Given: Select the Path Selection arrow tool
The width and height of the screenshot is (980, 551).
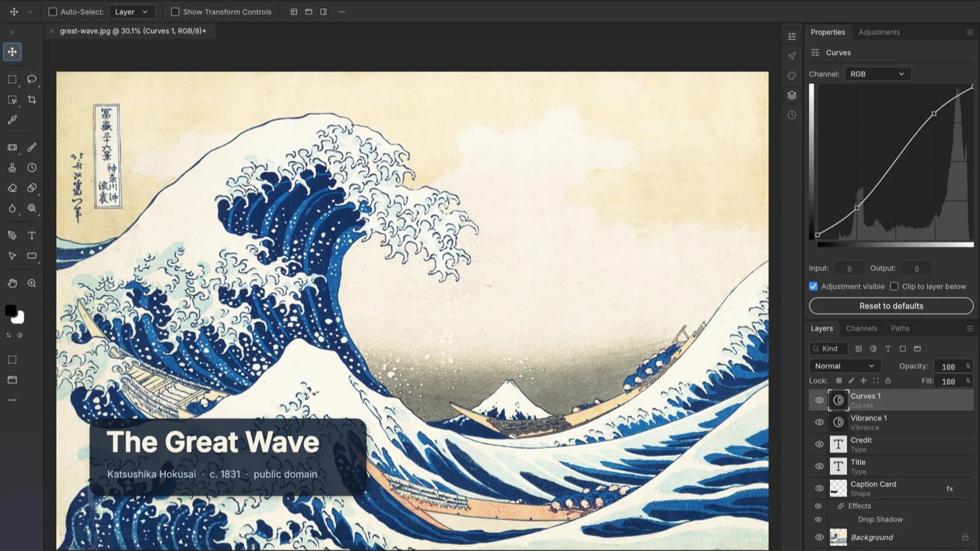Looking at the screenshot, I should (12, 256).
